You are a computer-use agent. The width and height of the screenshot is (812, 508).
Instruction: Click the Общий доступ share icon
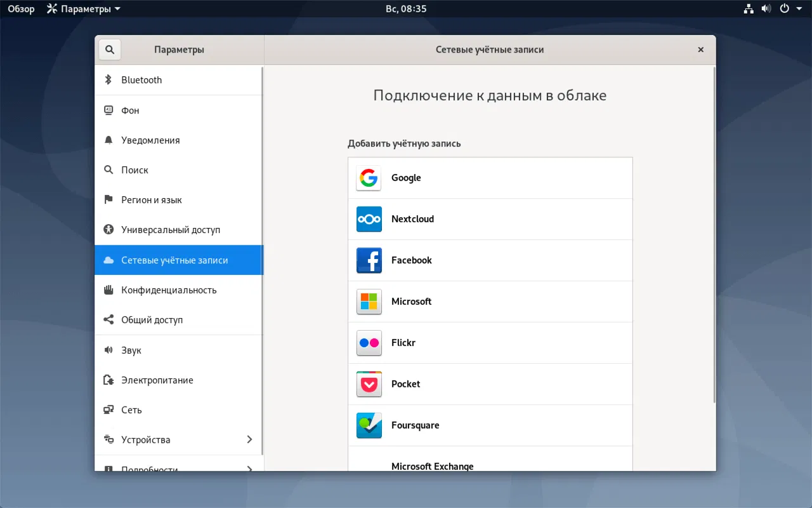(108, 319)
